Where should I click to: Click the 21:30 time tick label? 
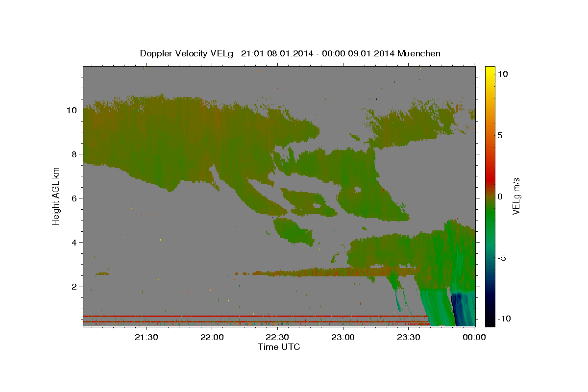point(147,337)
